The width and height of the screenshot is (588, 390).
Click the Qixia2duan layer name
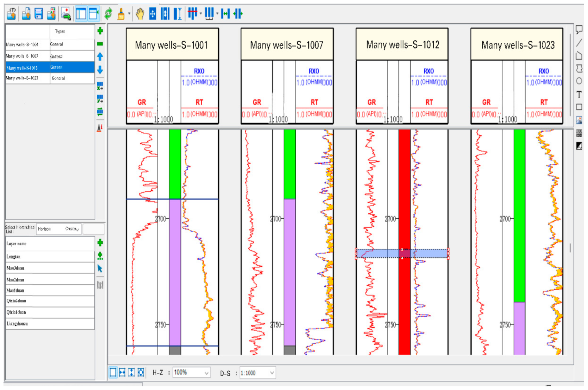16,301
